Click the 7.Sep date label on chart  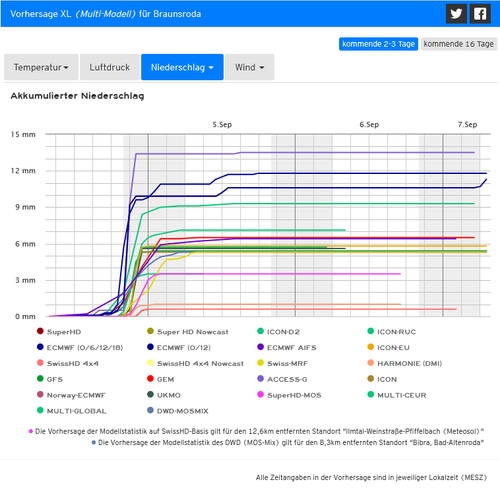[467, 125]
